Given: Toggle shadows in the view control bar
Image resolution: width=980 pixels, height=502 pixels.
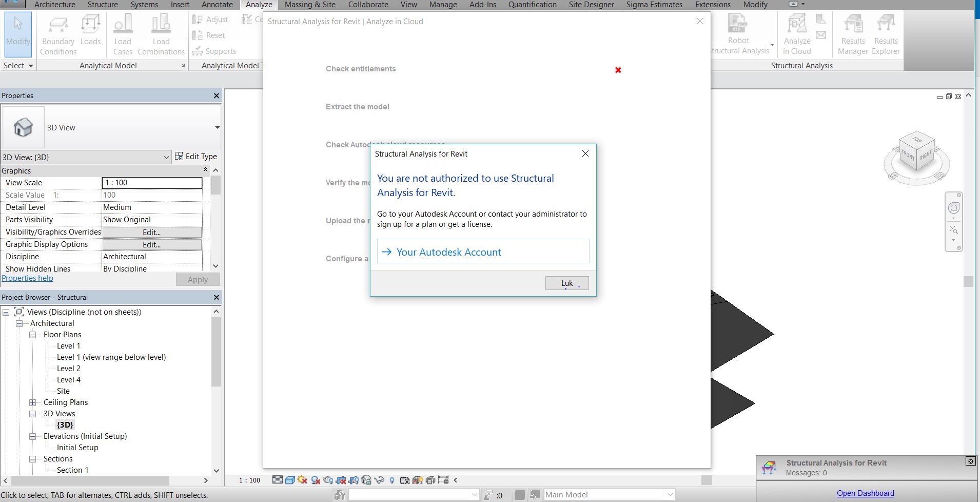Looking at the screenshot, I should click(315, 480).
